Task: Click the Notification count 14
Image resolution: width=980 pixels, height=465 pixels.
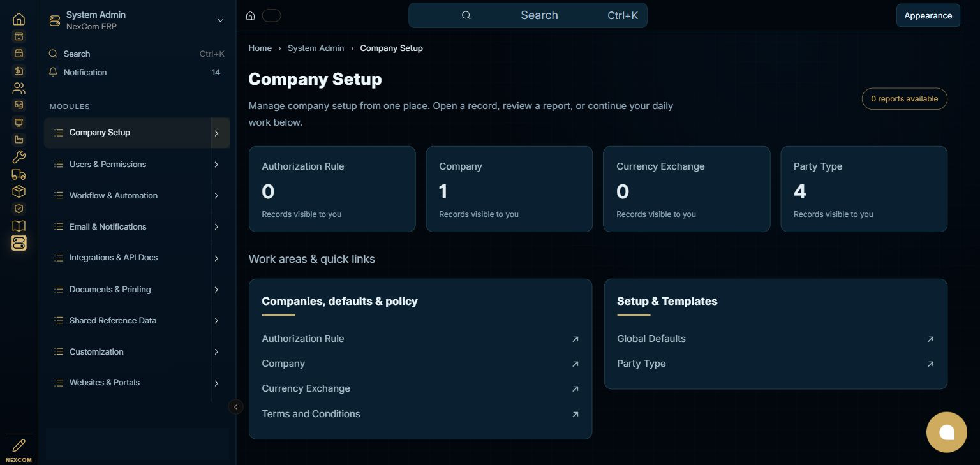Action: [216, 72]
